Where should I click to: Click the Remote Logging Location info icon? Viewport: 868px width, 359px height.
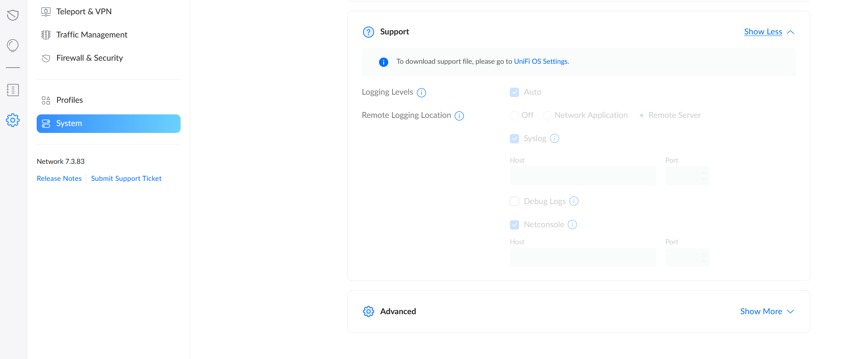pos(459,116)
